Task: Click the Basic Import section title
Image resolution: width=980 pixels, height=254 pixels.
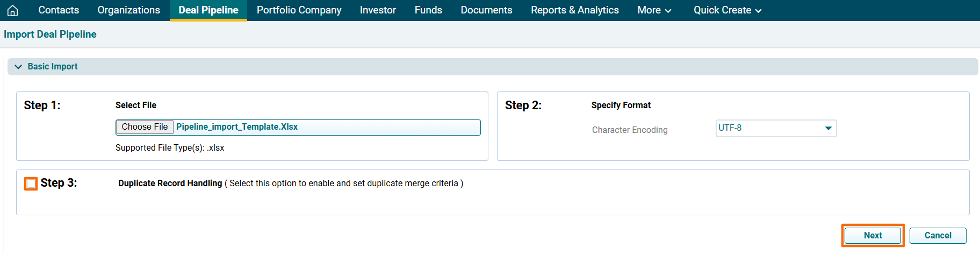Action: click(53, 67)
